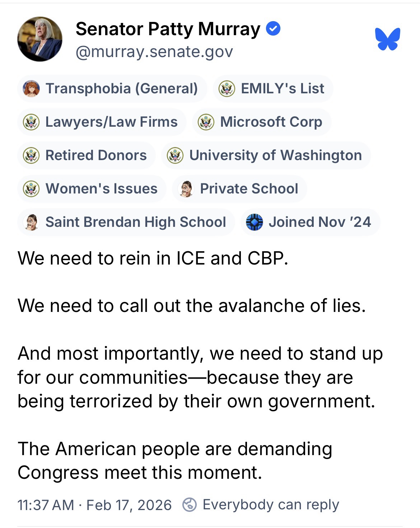Click the icon next to Private School
Screen dimensions: 420x528
[186, 189]
